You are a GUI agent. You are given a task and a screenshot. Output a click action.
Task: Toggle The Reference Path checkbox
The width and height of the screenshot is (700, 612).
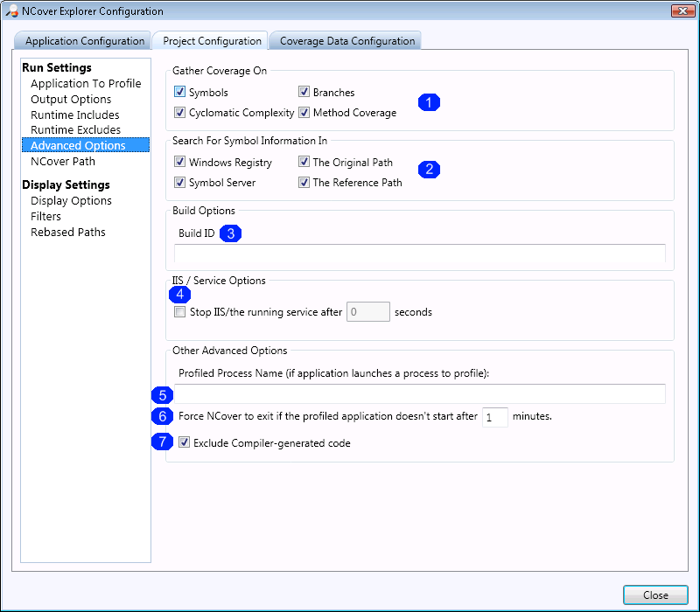click(304, 183)
